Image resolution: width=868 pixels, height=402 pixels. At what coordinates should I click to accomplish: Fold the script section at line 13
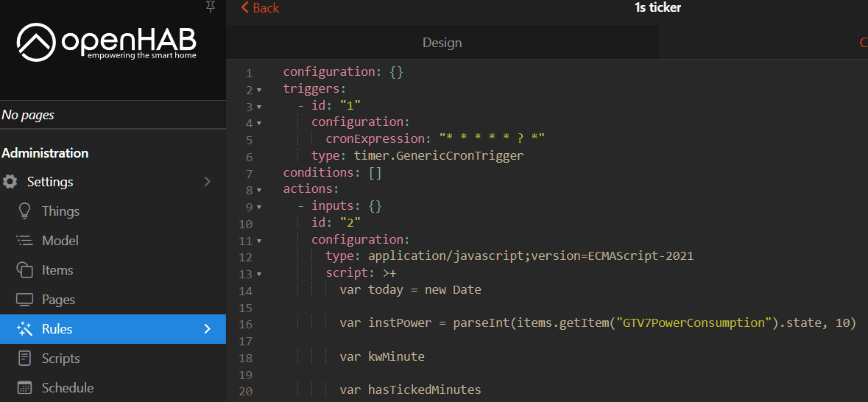259,275
